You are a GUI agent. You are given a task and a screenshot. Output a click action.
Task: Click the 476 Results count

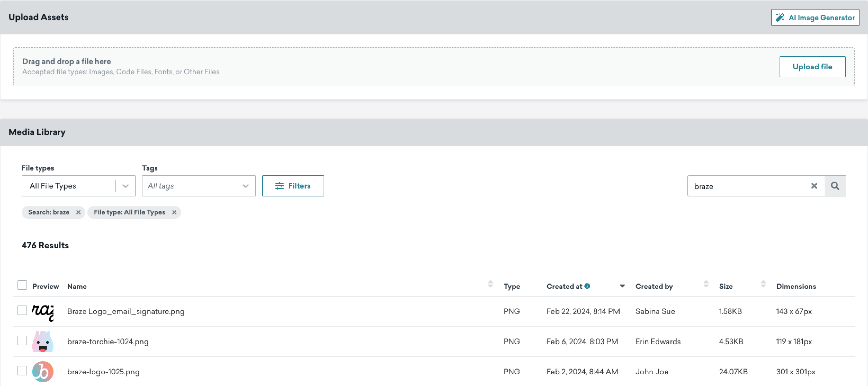click(45, 245)
